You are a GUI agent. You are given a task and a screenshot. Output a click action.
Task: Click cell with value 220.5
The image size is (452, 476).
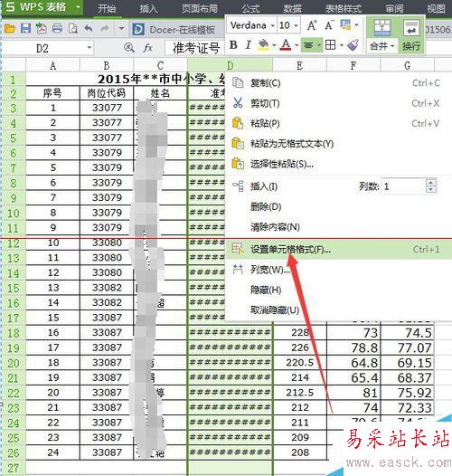click(300, 363)
